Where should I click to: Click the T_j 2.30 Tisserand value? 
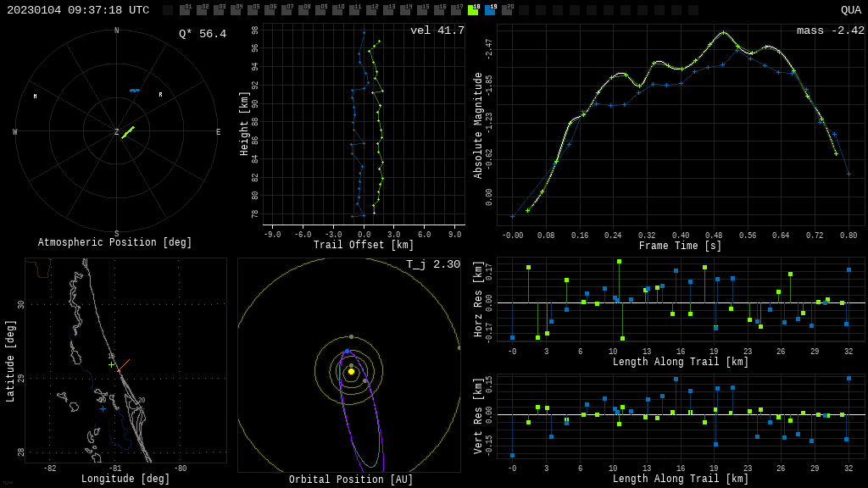(x=432, y=264)
